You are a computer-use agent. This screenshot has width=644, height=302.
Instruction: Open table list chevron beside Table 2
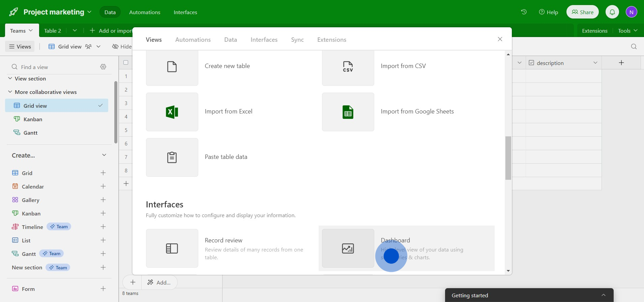[x=75, y=30]
